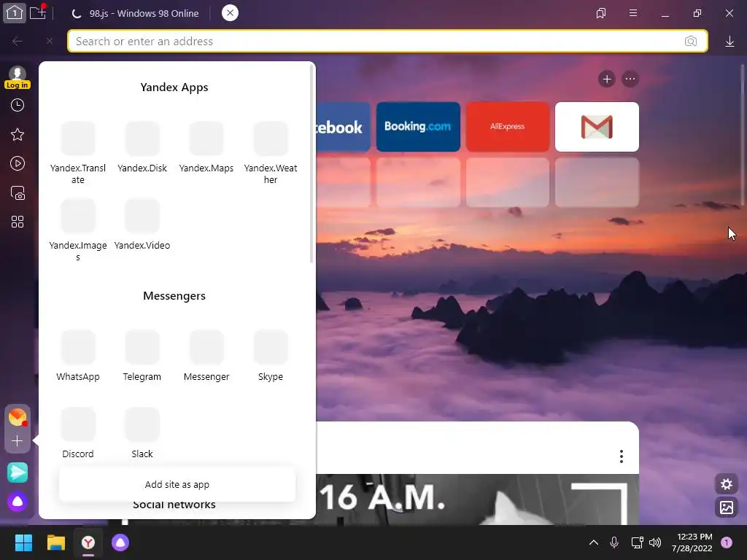Launch Alice assistant in sidebar
This screenshot has width=747, height=560.
click(18, 502)
